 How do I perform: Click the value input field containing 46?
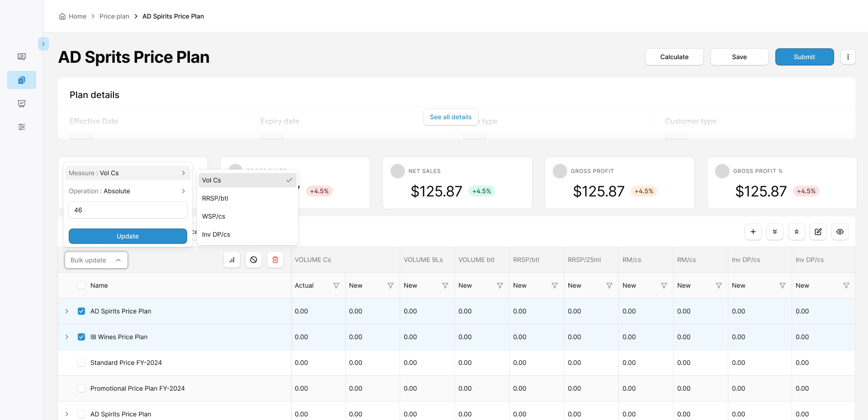pyautogui.click(x=128, y=210)
